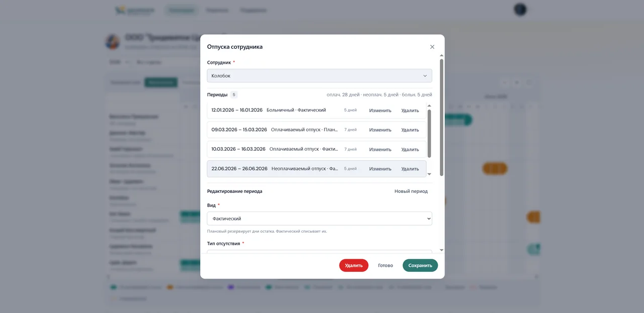Edit the 09.03.2026 – 15.03.2026 period via Изменить
This screenshot has height=313, width=644.
pyautogui.click(x=380, y=130)
